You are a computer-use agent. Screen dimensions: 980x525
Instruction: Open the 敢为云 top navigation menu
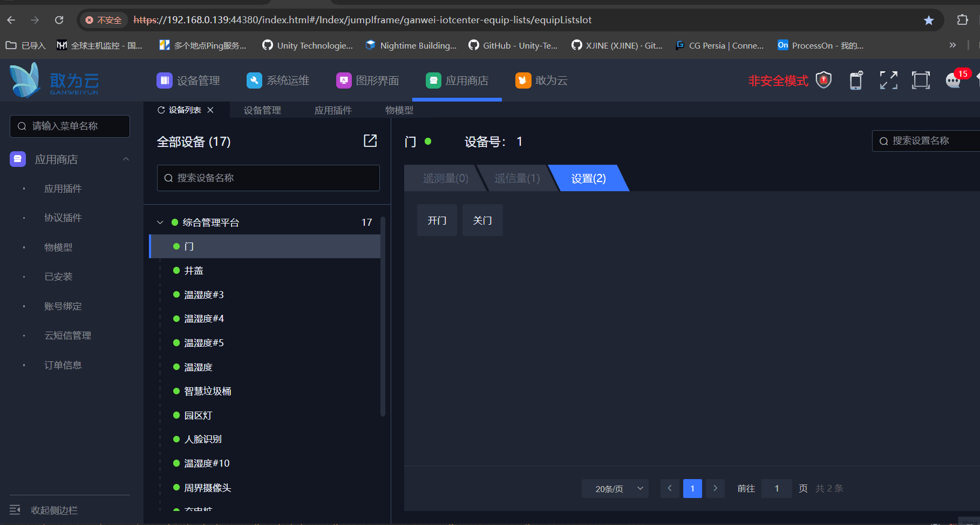point(541,80)
